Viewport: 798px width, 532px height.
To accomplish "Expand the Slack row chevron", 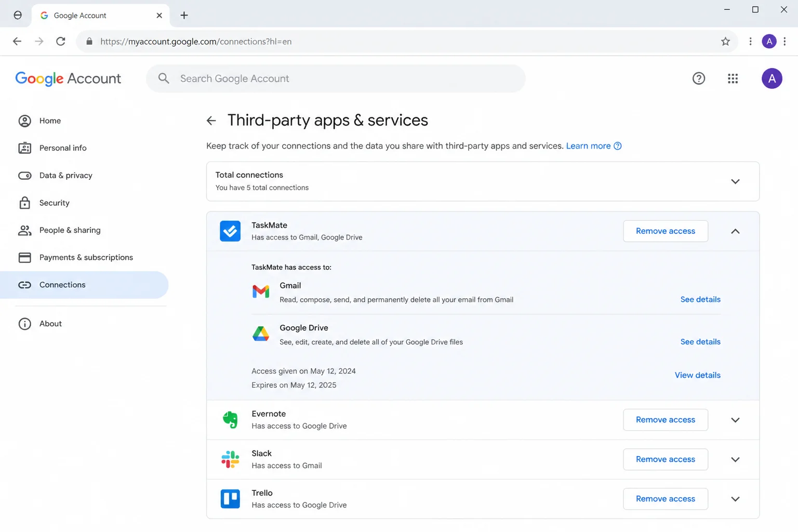I will (x=735, y=459).
